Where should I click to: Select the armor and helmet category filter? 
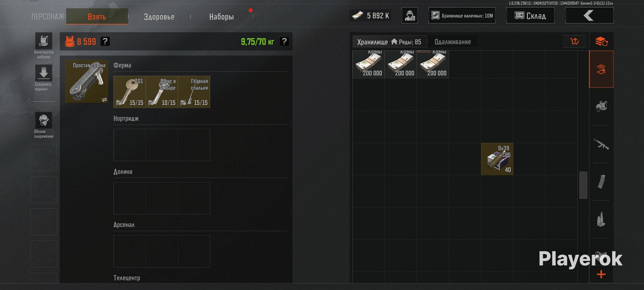tap(601, 107)
